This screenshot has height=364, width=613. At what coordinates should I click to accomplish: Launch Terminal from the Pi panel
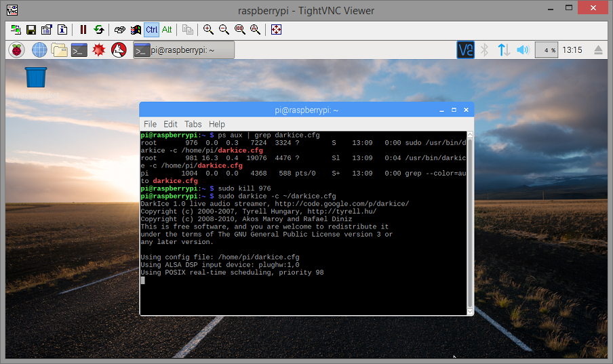coord(79,50)
